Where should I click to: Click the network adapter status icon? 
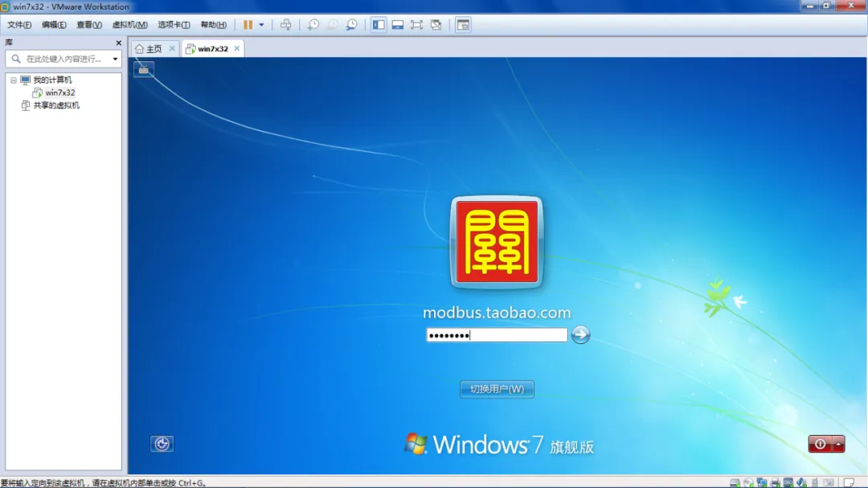pos(762,483)
